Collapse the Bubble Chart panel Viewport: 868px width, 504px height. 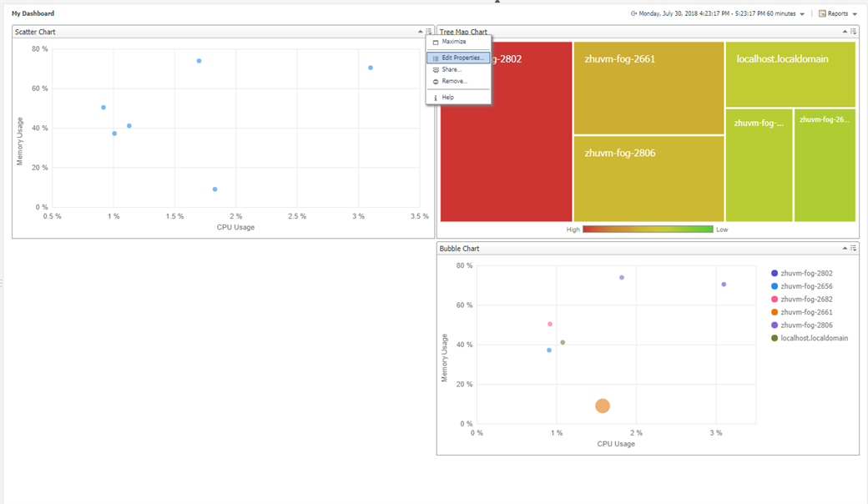pyautogui.click(x=845, y=249)
